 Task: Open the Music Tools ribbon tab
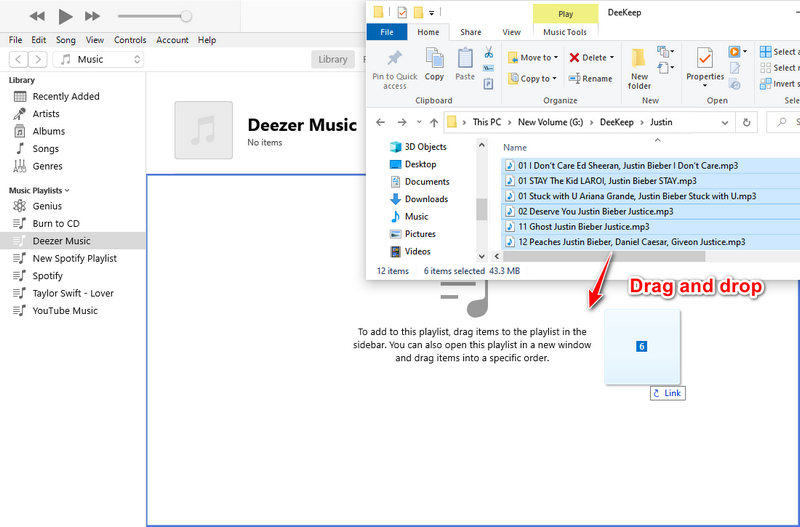(565, 32)
